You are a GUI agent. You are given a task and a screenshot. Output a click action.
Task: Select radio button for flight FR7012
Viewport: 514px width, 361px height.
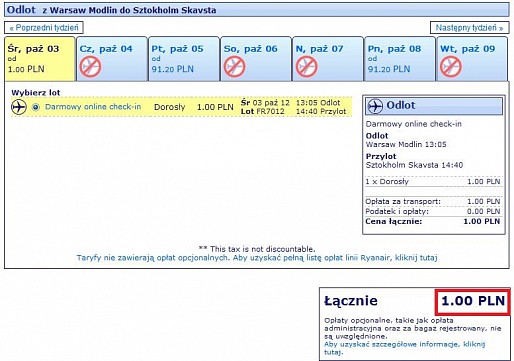[x=36, y=107]
